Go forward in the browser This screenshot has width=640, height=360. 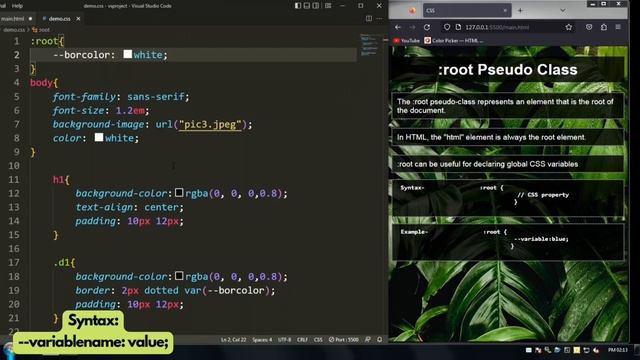click(x=412, y=27)
